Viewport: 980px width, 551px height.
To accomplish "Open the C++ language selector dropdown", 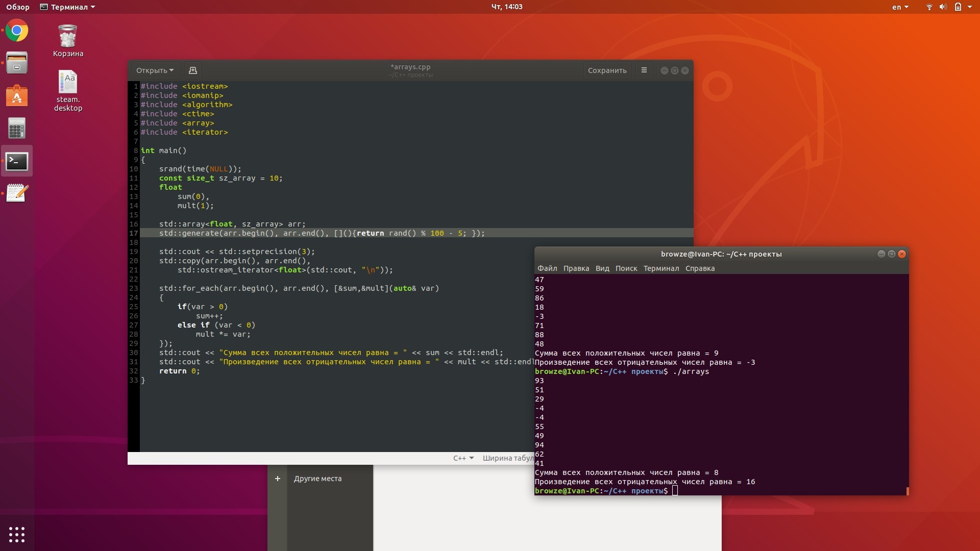I will [x=463, y=458].
